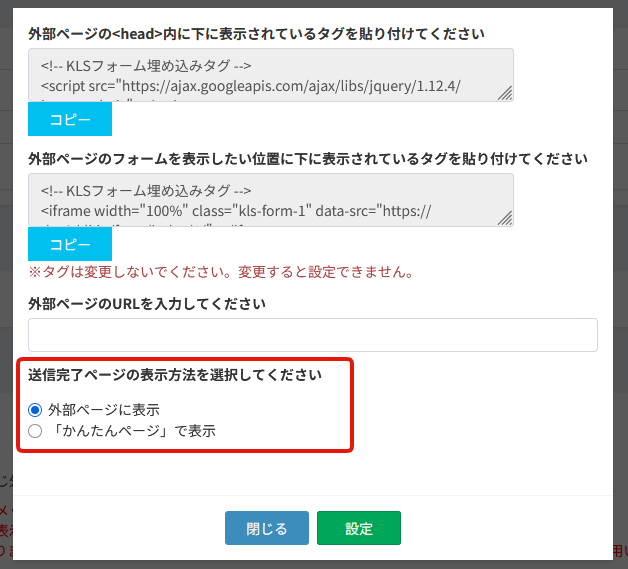This screenshot has width=628, height=569.
Task: Focus the external page URL input field
Action: (x=313, y=335)
